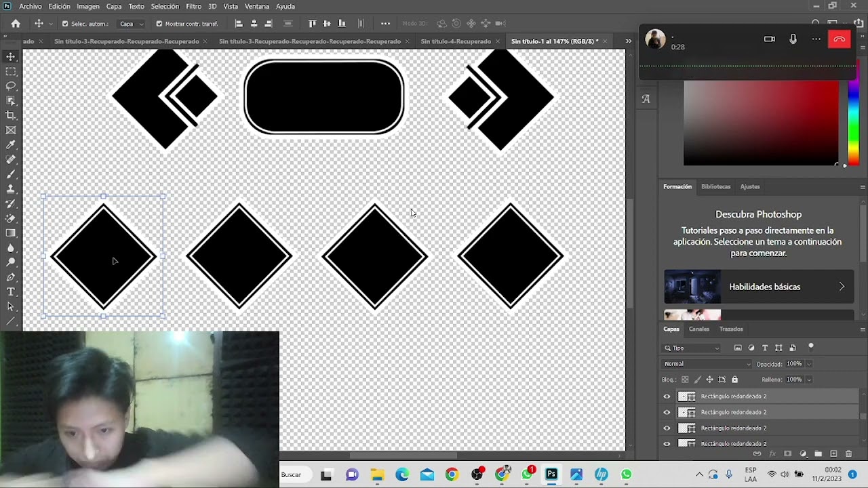Select the Clone Stamp tool
The image size is (868, 488).
pyautogui.click(x=11, y=189)
